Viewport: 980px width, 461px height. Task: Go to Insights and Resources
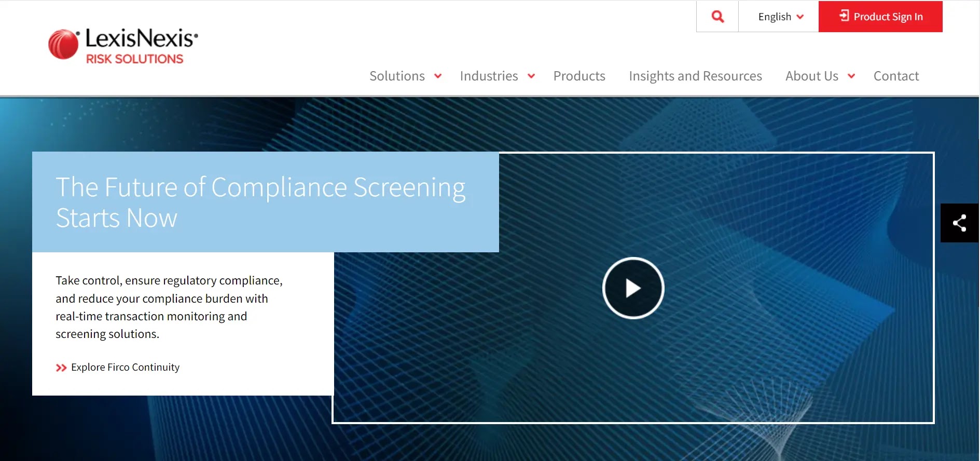click(x=695, y=76)
